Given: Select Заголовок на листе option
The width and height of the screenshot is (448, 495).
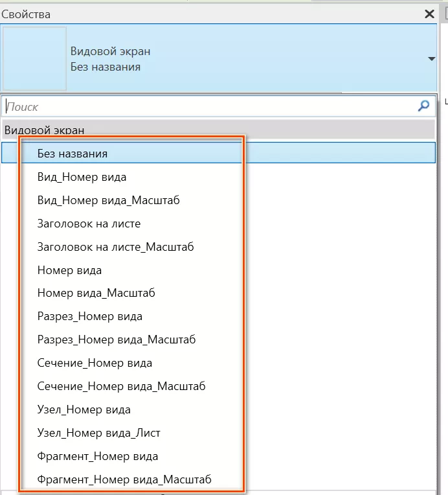Looking at the screenshot, I should click(x=89, y=224).
